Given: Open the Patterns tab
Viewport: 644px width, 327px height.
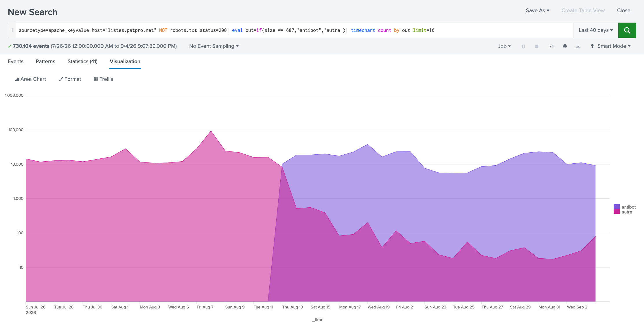Looking at the screenshot, I should click(45, 61).
